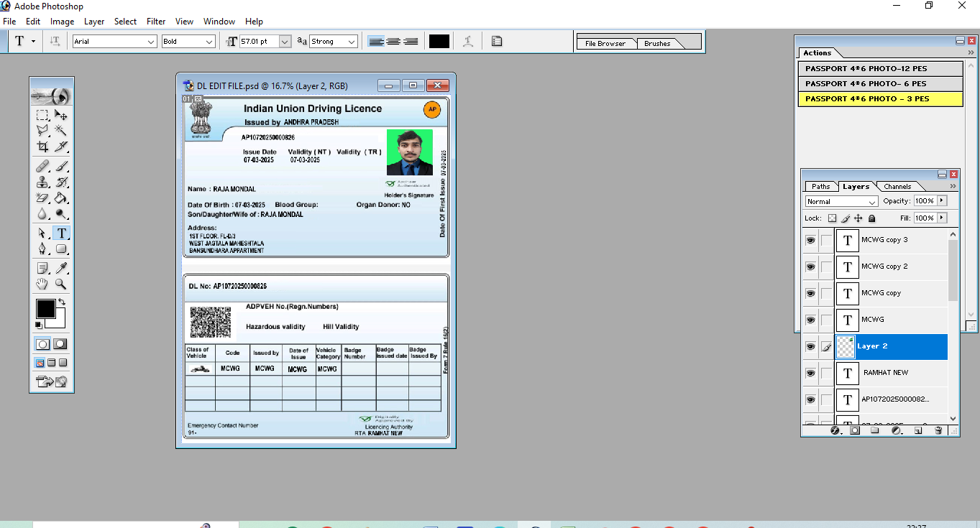980x528 pixels.
Task: Select the Brush tool
Action: [x=61, y=167]
